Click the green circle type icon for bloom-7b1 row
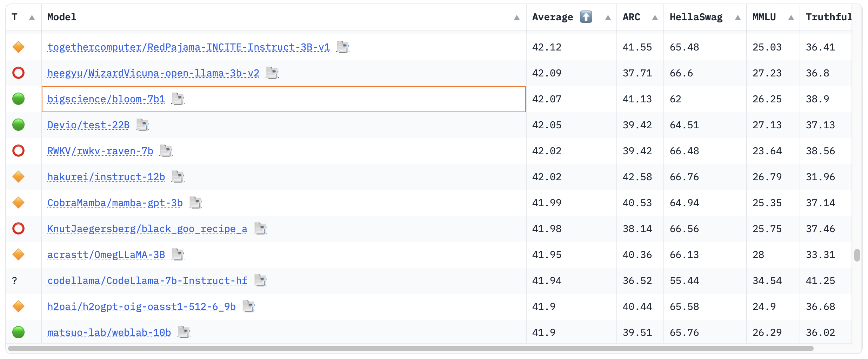The width and height of the screenshot is (868, 359). 18,99
